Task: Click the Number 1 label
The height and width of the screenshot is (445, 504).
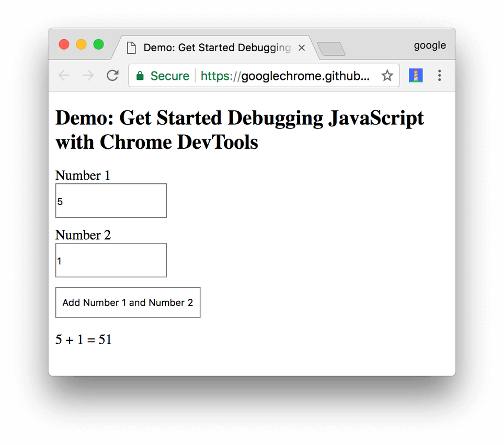Action: click(x=83, y=175)
